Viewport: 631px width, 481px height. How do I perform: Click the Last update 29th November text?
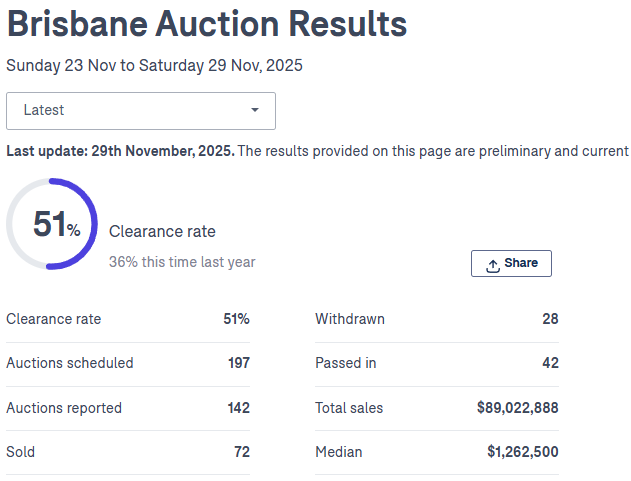point(120,151)
